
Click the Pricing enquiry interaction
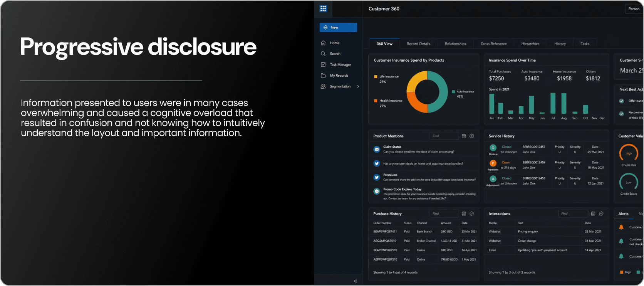pyautogui.click(x=528, y=232)
